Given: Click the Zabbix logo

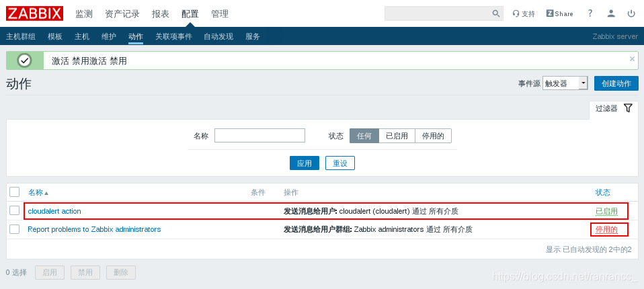Looking at the screenshot, I should 34,13.
